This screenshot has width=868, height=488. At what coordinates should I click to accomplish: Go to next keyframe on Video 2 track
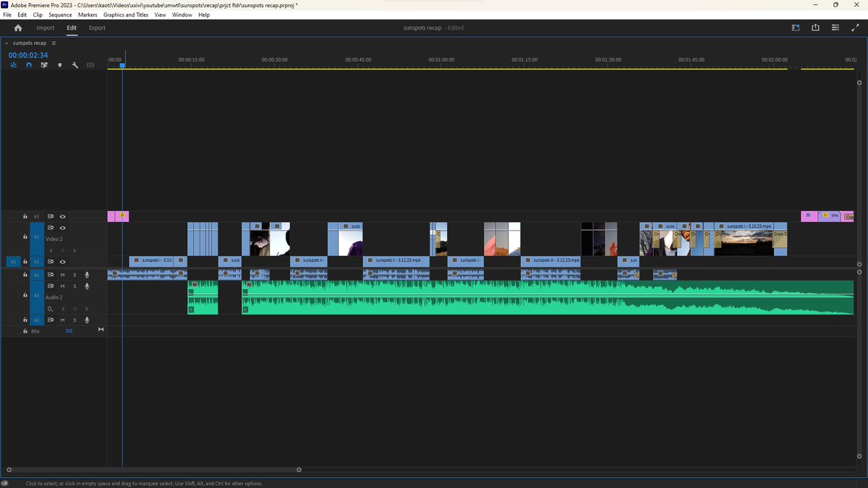(75, 251)
